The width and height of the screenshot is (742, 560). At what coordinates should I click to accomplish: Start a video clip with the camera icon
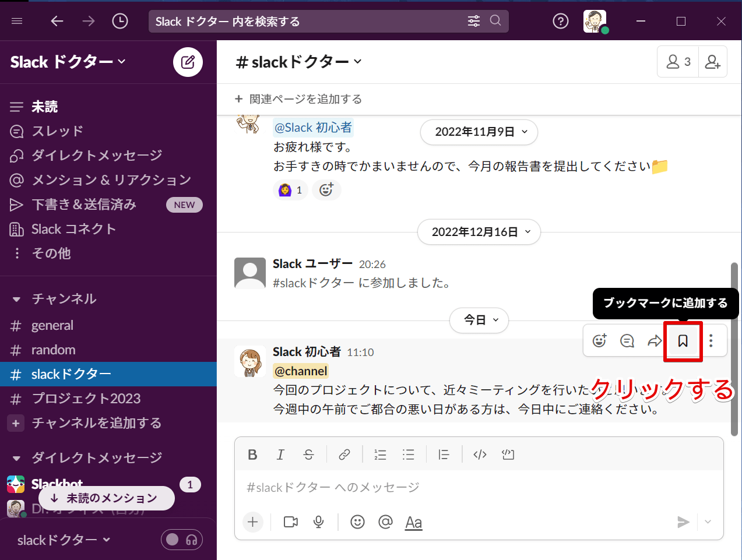(290, 522)
